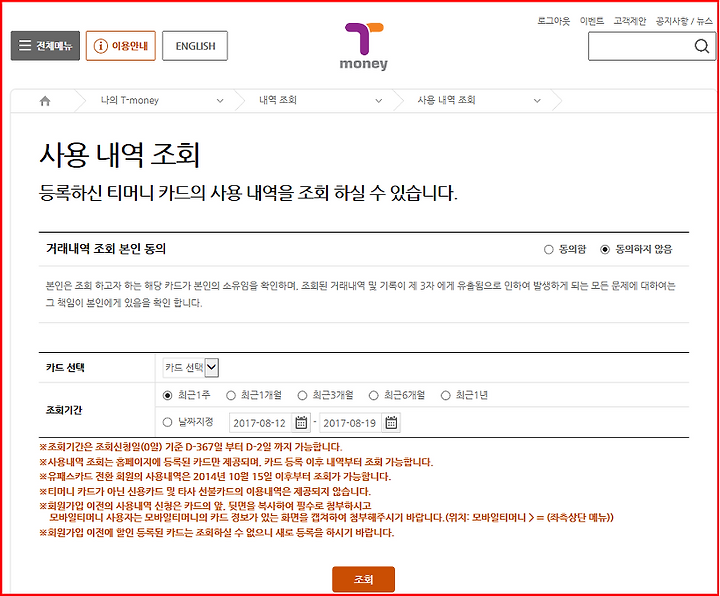Click the 거래내역 조회 본인 동의 heading
The image size is (720, 596).
[x=106, y=249]
